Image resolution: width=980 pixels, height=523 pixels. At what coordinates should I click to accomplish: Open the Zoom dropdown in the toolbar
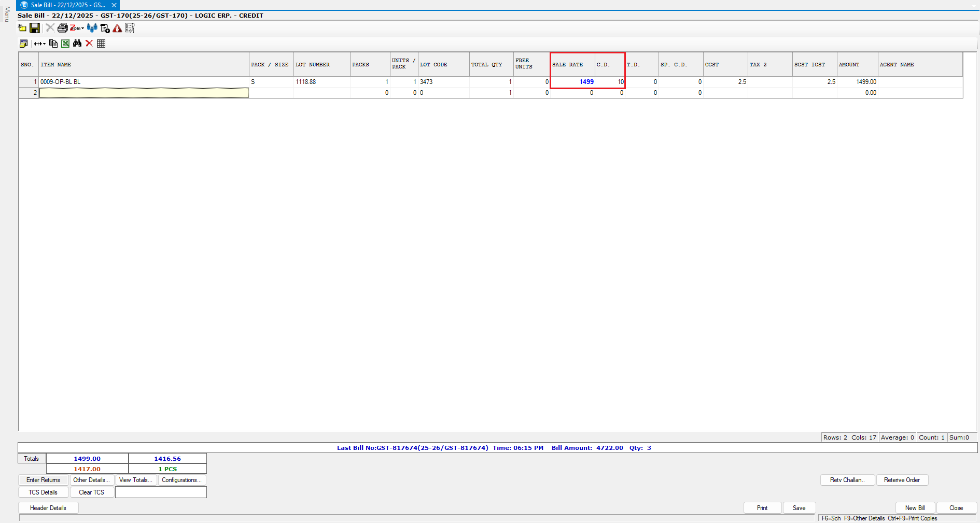click(x=77, y=28)
